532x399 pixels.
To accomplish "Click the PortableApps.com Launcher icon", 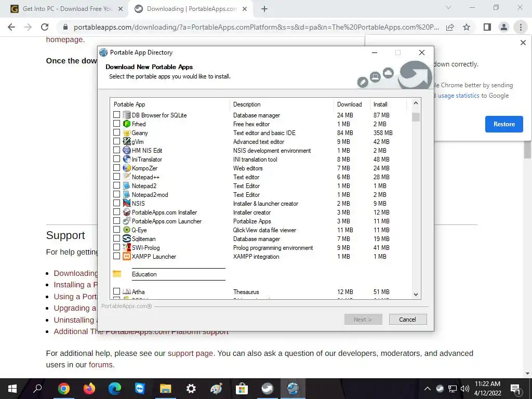I will [x=127, y=221].
